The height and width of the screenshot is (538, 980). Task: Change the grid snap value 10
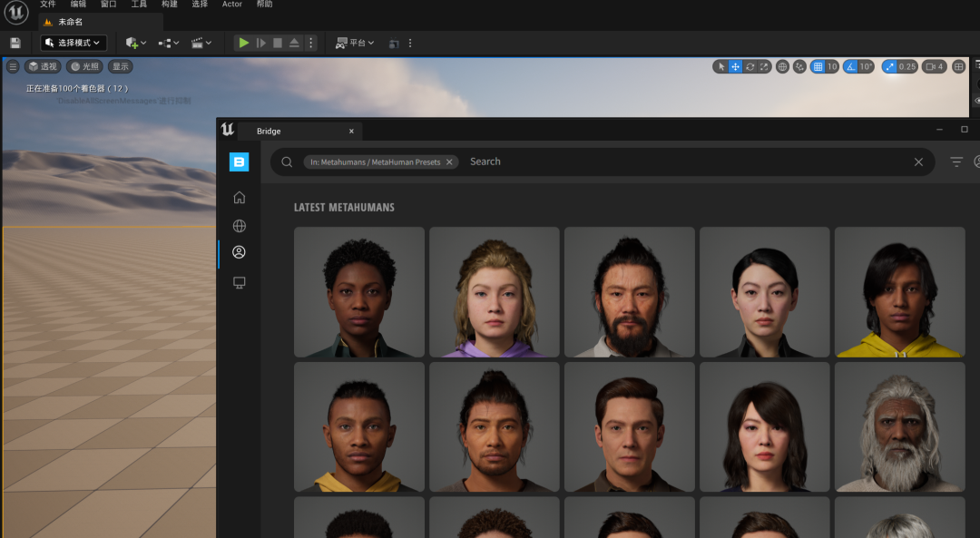(832, 67)
